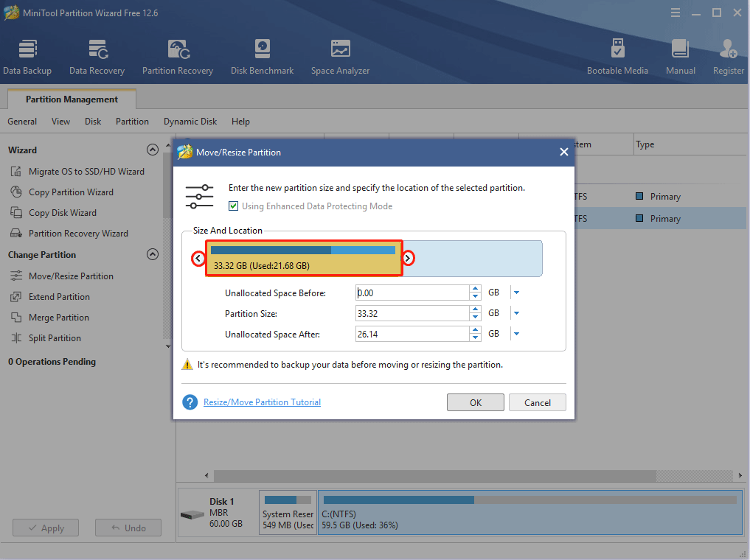The width and height of the screenshot is (750, 560).
Task: Switch to the Partition Management tab
Action: pos(71,99)
